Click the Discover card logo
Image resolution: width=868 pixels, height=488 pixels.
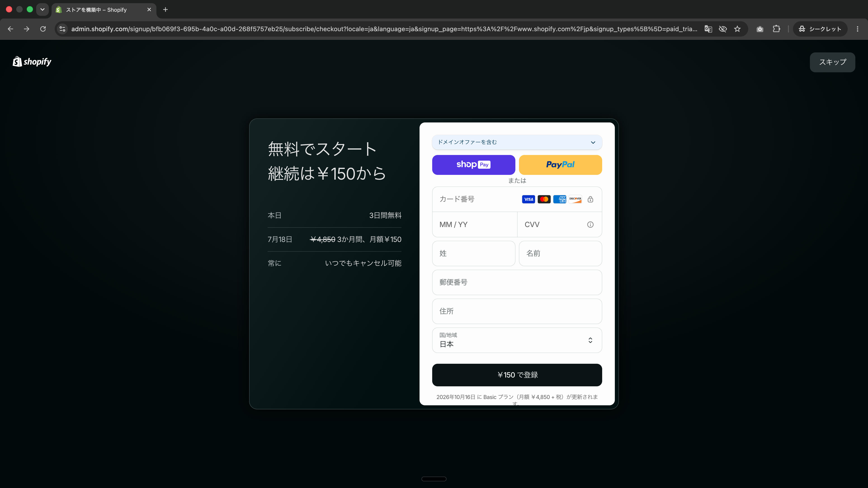[575, 199]
